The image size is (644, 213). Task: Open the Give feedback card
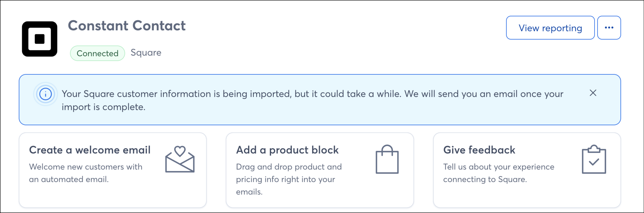[527, 170]
